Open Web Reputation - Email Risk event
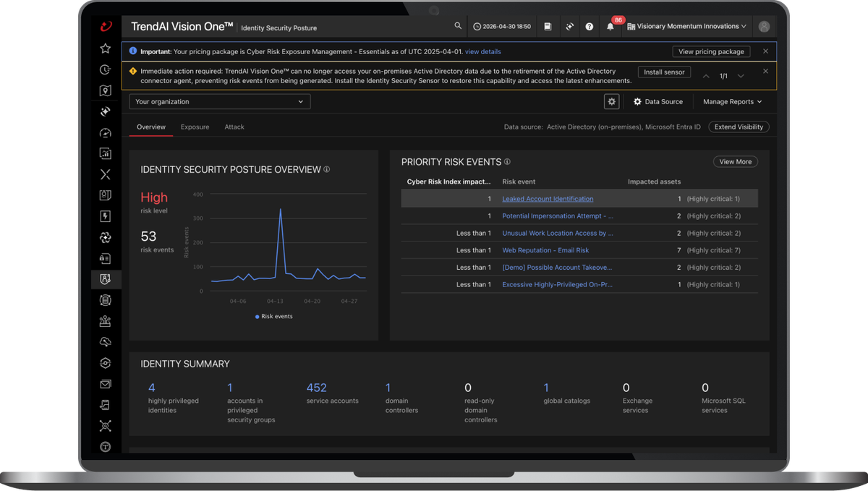This screenshot has height=491, width=868. click(545, 250)
